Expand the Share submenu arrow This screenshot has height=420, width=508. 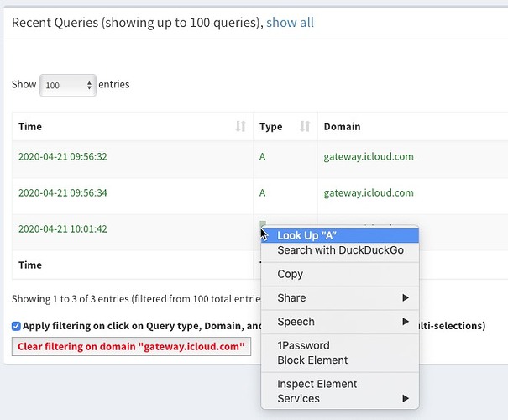pos(406,298)
